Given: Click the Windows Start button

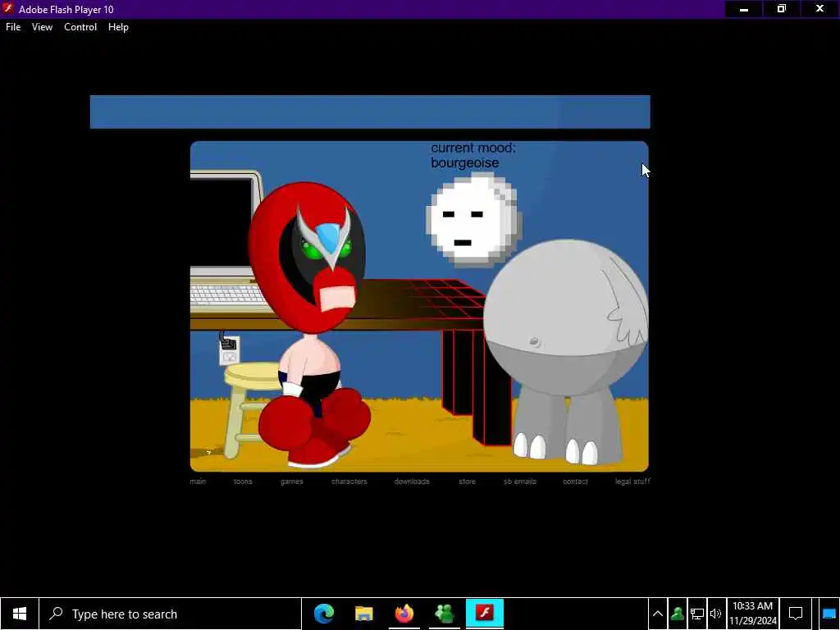Looking at the screenshot, I should (x=20, y=614).
